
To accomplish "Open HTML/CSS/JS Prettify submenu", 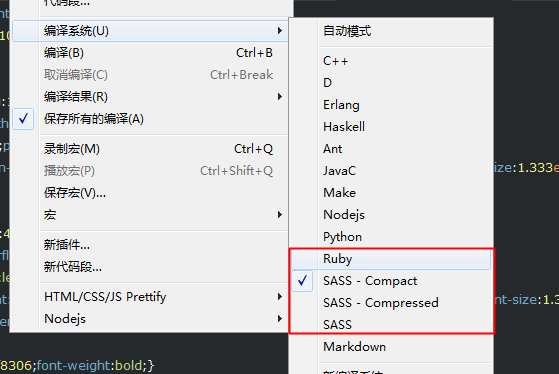I will (150, 297).
